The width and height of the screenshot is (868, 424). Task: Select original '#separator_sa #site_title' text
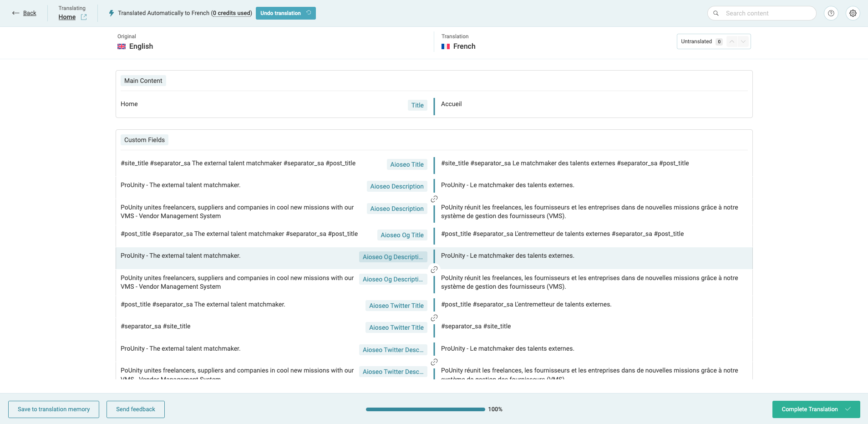156,326
